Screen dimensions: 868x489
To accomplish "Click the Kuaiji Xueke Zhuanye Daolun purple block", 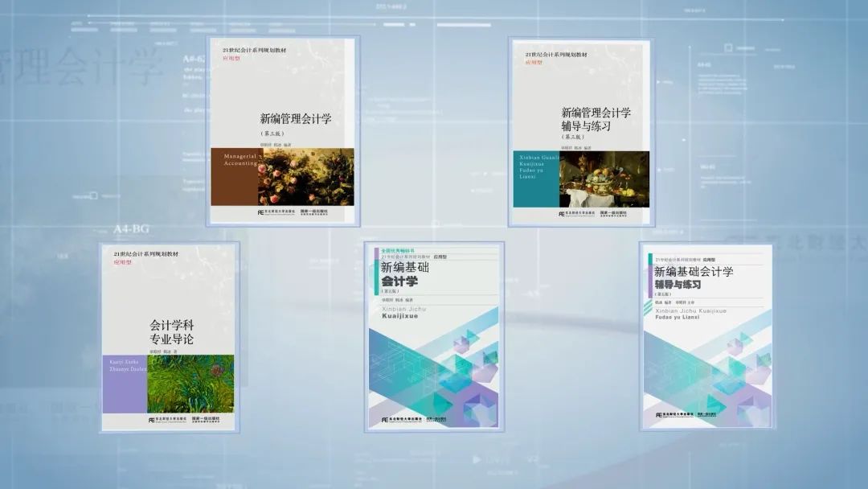I will (x=125, y=384).
